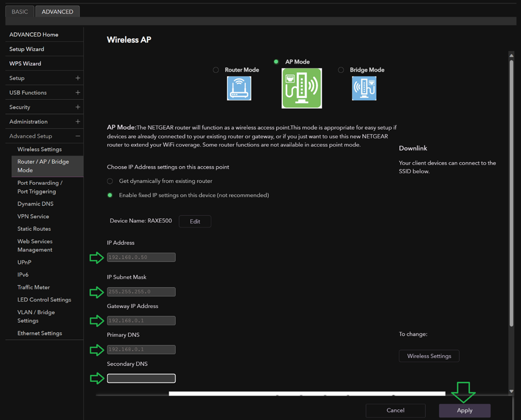Choose Get dynamically from existing router
The height and width of the screenshot is (420, 521).
coord(110,181)
